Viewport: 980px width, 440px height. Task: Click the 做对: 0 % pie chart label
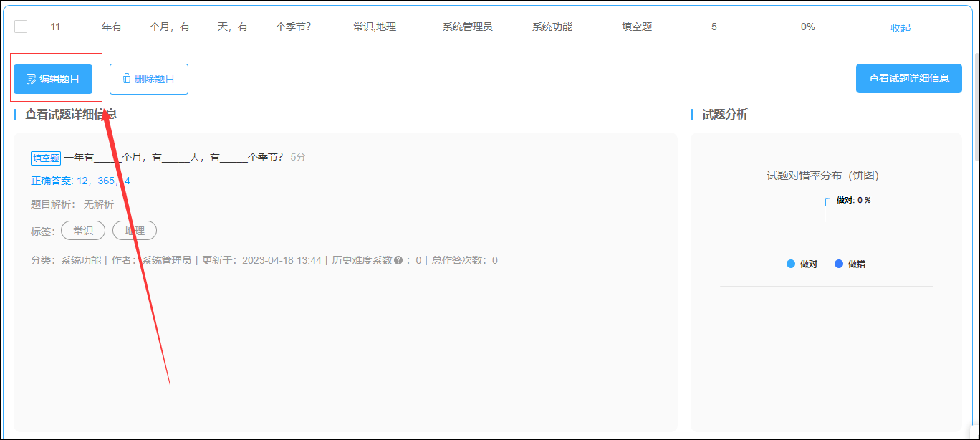tap(853, 200)
